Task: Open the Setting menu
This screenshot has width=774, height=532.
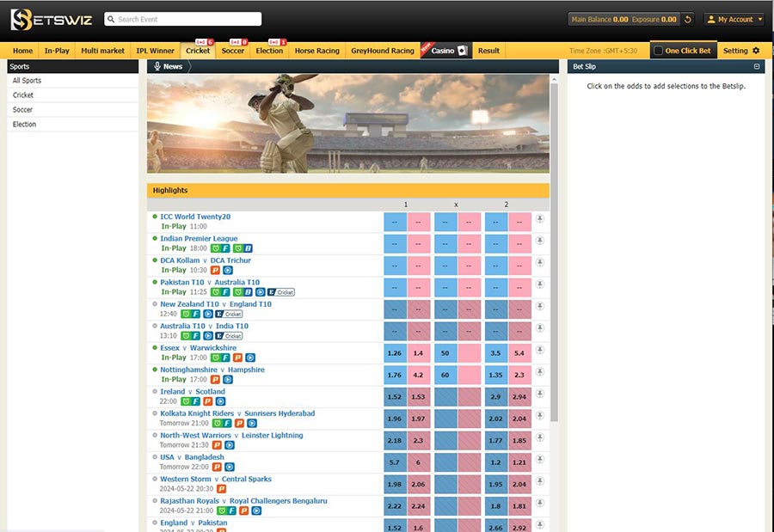Action: tap(740, 51)
